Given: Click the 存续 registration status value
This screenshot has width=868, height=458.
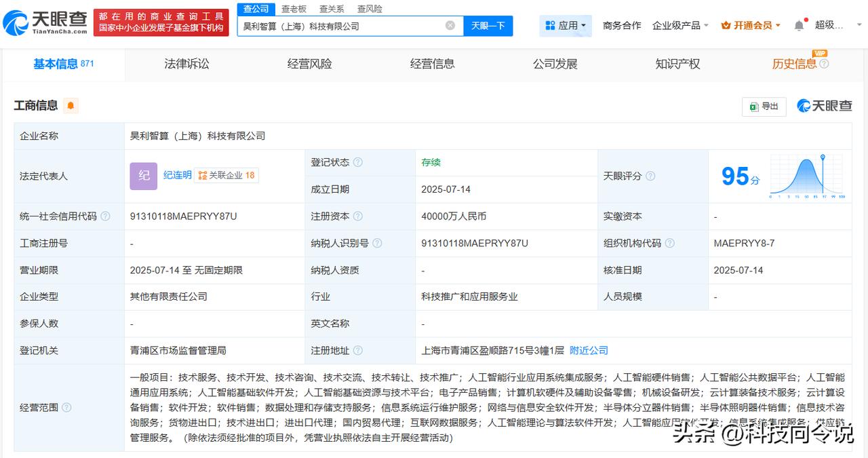Looking at the screenshot, I should tap(431, 163).
